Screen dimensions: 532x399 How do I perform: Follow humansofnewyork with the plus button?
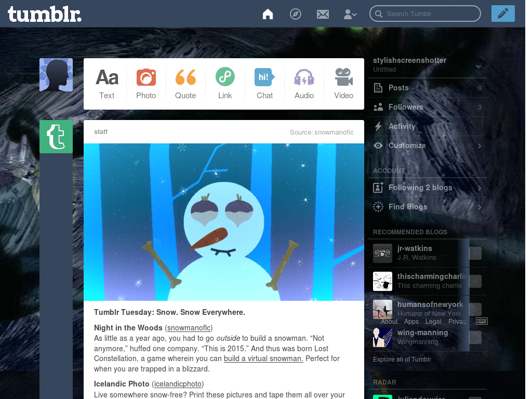coord(475,310)
